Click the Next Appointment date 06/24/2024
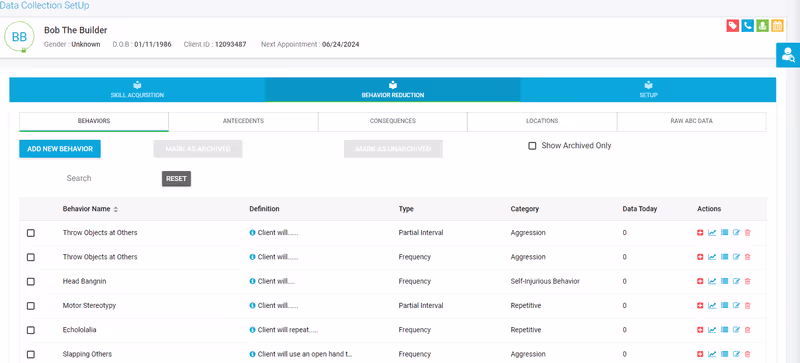 340,45
